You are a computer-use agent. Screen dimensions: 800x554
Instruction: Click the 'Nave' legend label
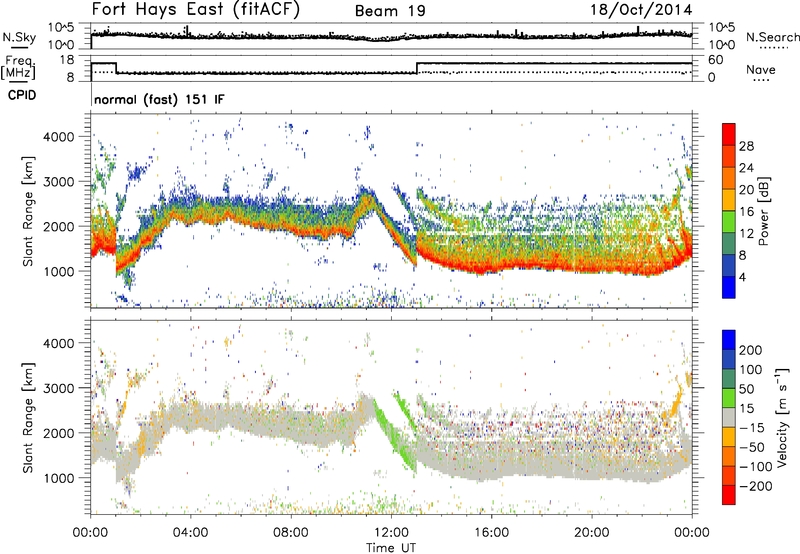pyautogui.click(x=761, y=69)
